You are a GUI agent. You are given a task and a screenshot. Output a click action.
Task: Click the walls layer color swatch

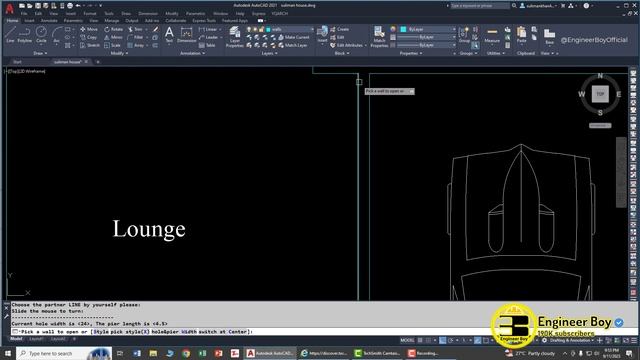[x=268, y=29]
